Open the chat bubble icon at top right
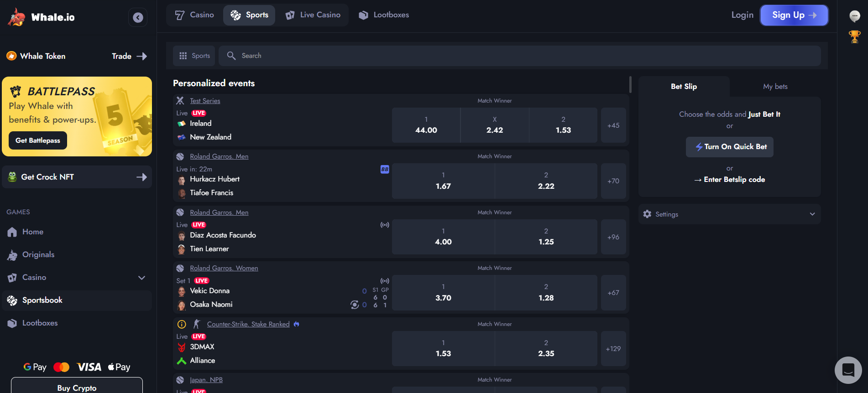The width and height of the screenshot is (868, 393). pyautogui.click(x=855, y=16)
